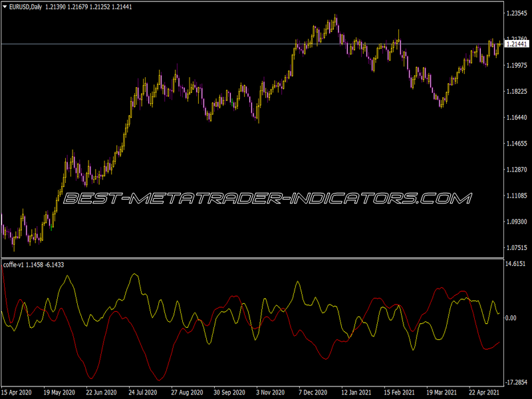Click the 7 Dec 2020 date label
The width and height of the screenshot is (532, 399).
pyautogui.click(x=313, y=392)
